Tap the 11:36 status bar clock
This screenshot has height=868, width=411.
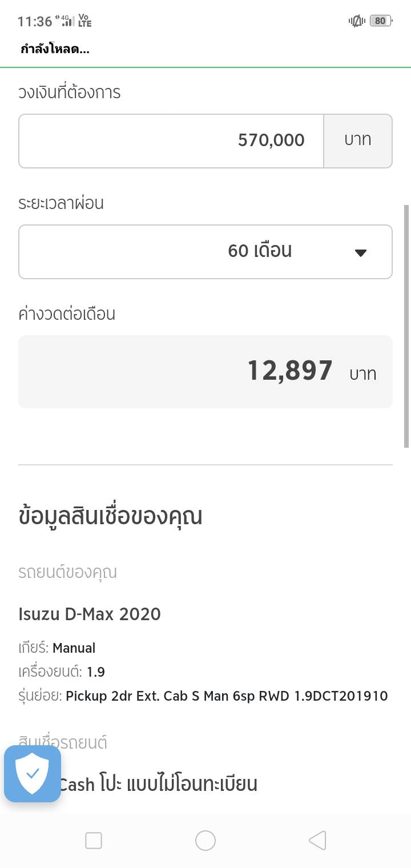(x=35, y=22)
